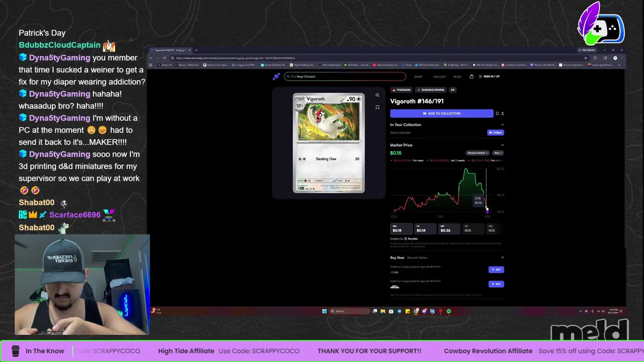The image size is (644, 362).
Task: Open Spotify icon in the taskbar
Action: [x=449, y=311]
